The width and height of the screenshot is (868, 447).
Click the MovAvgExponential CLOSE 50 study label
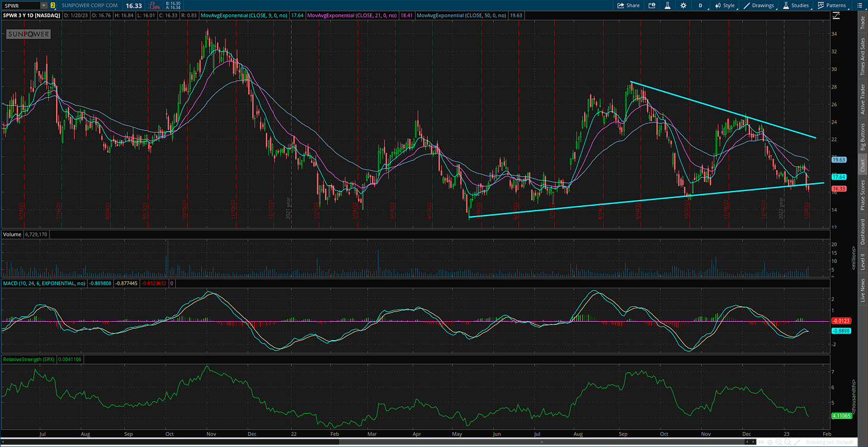click(462, 14)
